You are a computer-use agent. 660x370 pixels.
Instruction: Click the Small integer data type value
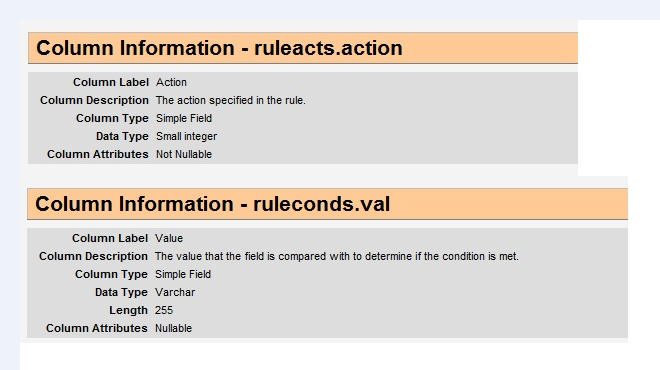[186, 136]
